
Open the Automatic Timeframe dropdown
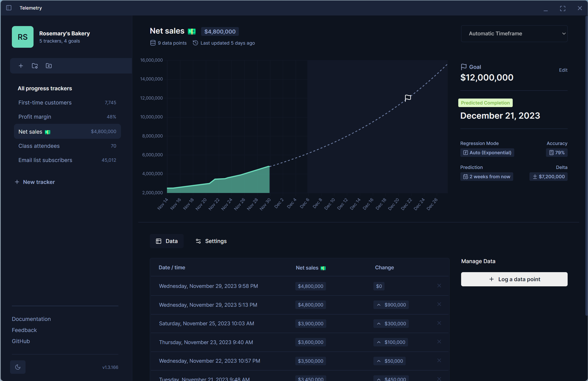pos(514,34)
